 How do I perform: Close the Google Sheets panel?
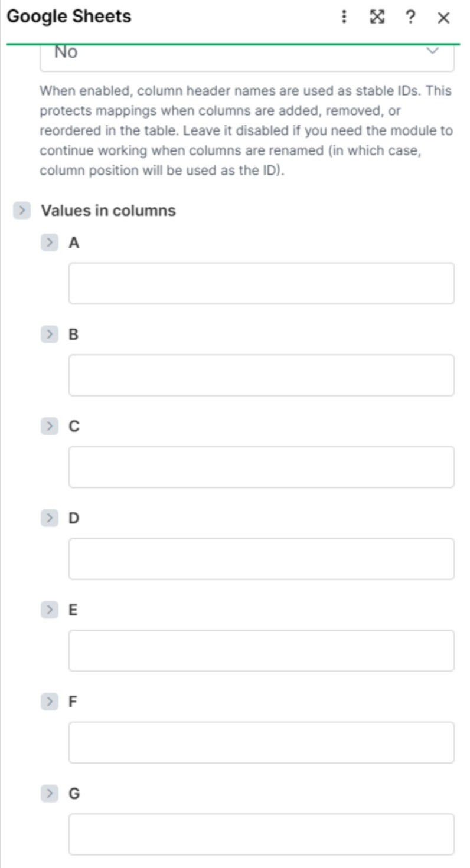[x=443, y=18]
